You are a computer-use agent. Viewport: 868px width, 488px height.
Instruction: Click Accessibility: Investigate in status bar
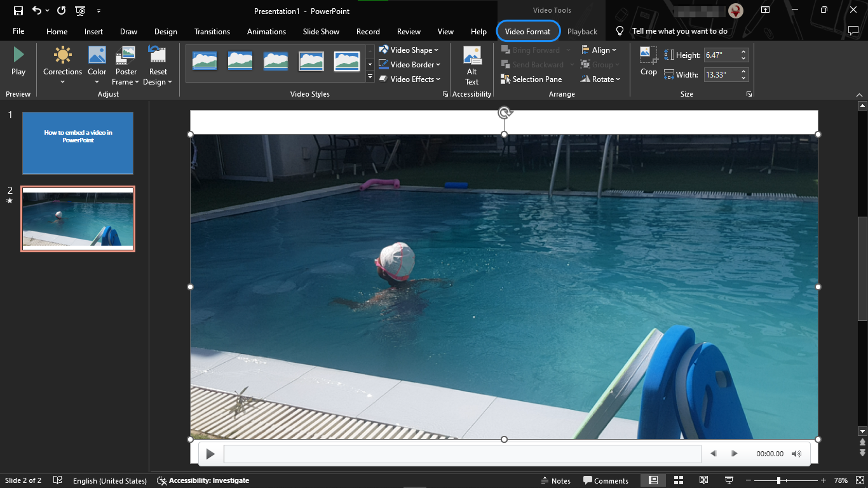point(203,480)
